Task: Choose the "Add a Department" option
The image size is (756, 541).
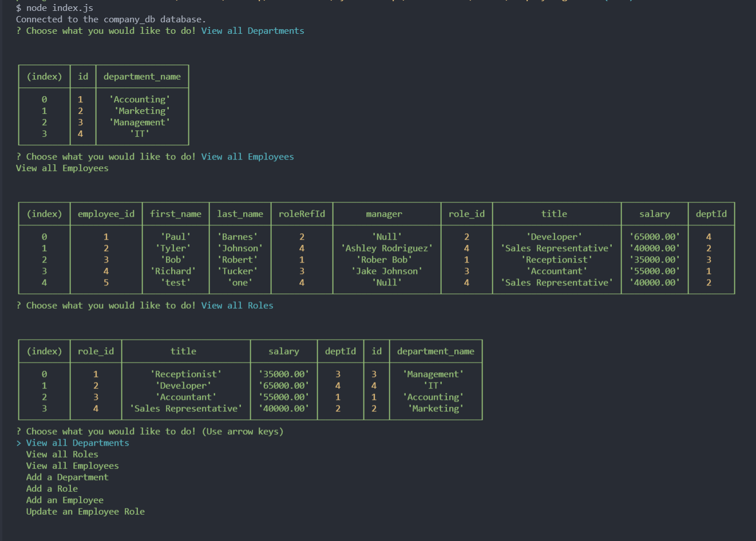Action: click(x=67, y=476)
